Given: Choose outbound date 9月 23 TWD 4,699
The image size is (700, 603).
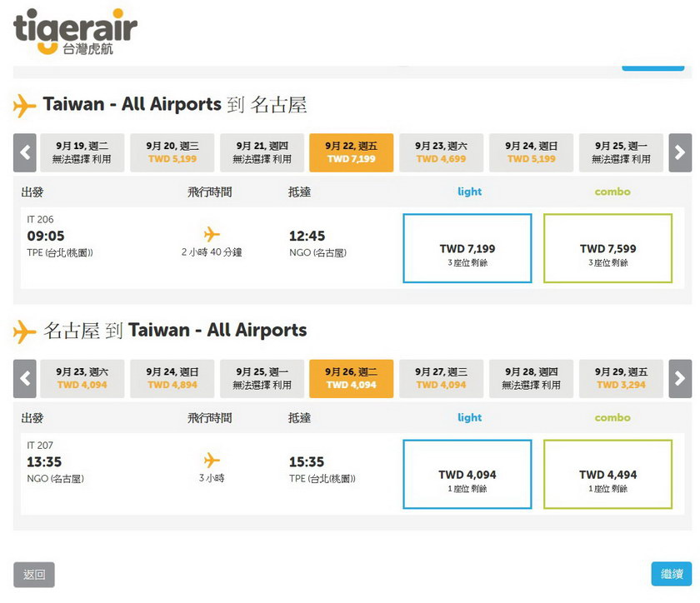Looking at the screenshot, I should pos(441,152).
